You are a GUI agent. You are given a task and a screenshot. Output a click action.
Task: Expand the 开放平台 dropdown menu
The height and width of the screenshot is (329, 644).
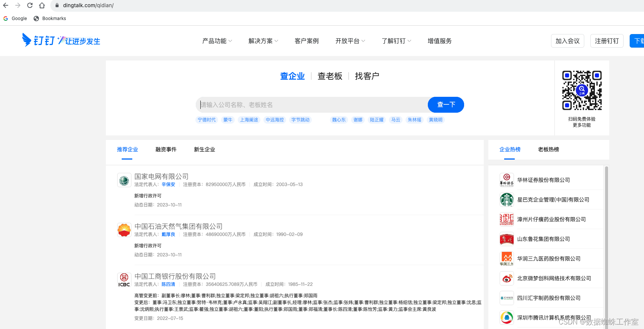point(350,41)
